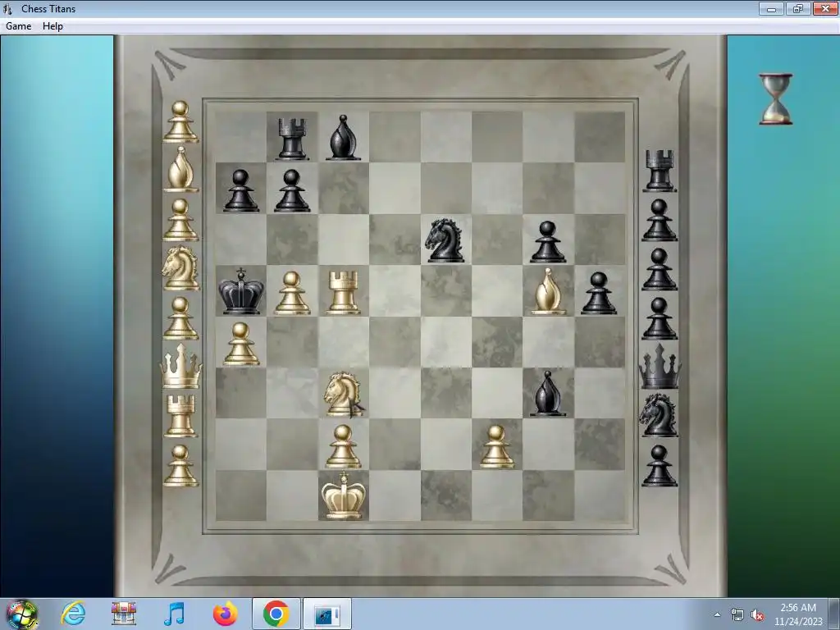Select the white pawn on c2

(x=343, y=445)
